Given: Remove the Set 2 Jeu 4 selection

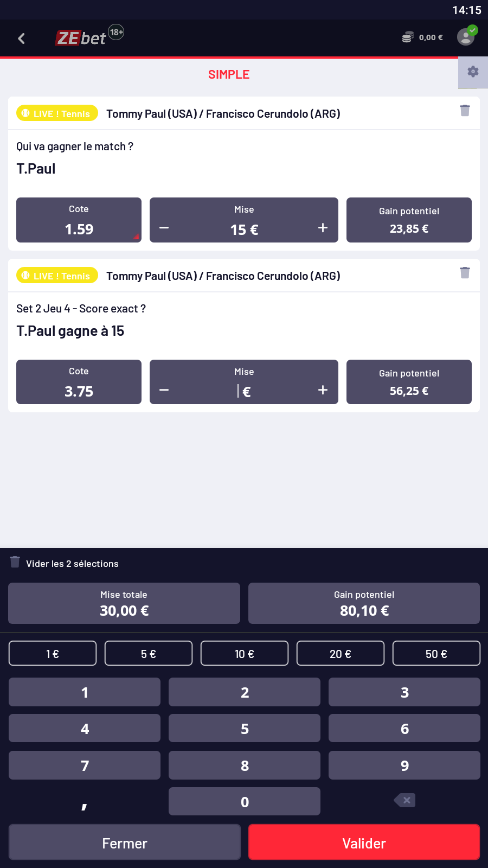Looking at the screenshot, I should coord(465,273).
